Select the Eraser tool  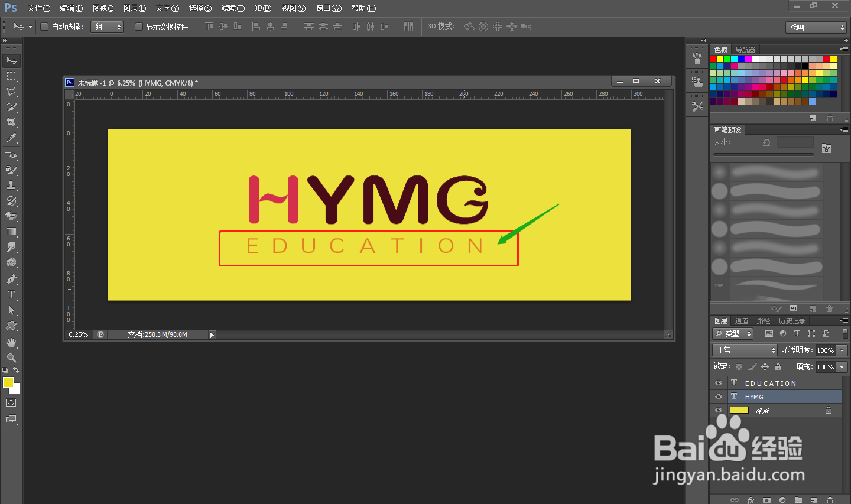click(x=11, y=216)
